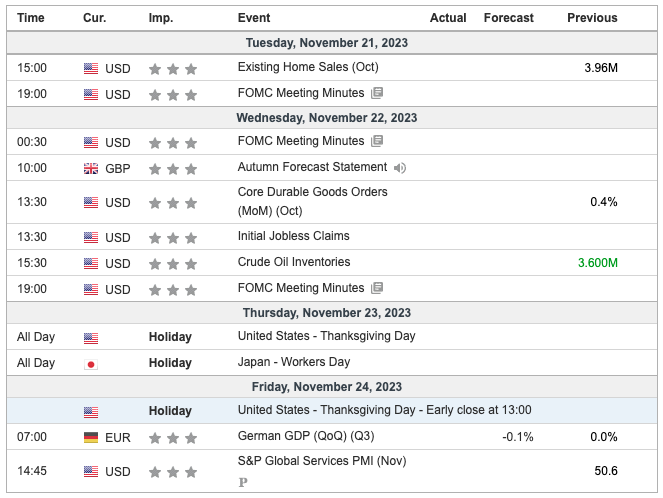Click US flag in Early close holiday row
The width and height of the screenshot is (663, 498).
coord(91,412)
